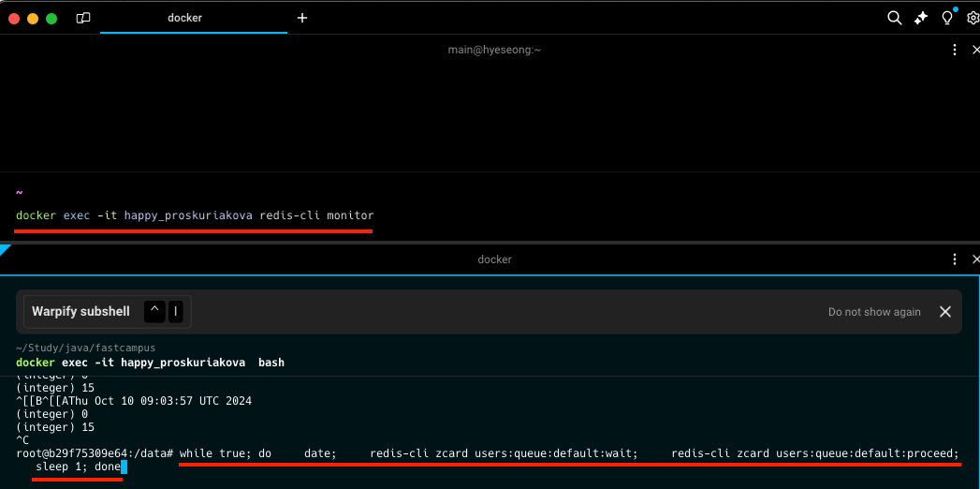980x489 pixels.
Task: Open three-dot menu for docker pane
Action: [955, 259]
